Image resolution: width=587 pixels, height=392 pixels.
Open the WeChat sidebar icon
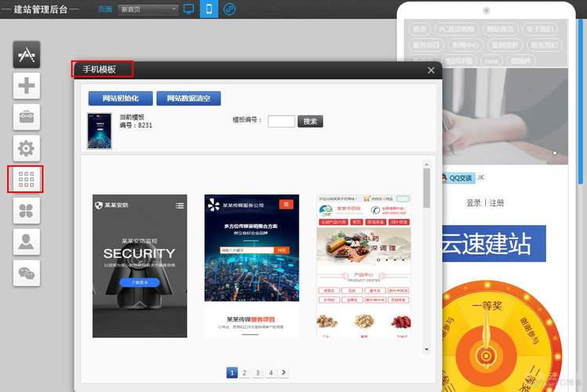(26, 274)
